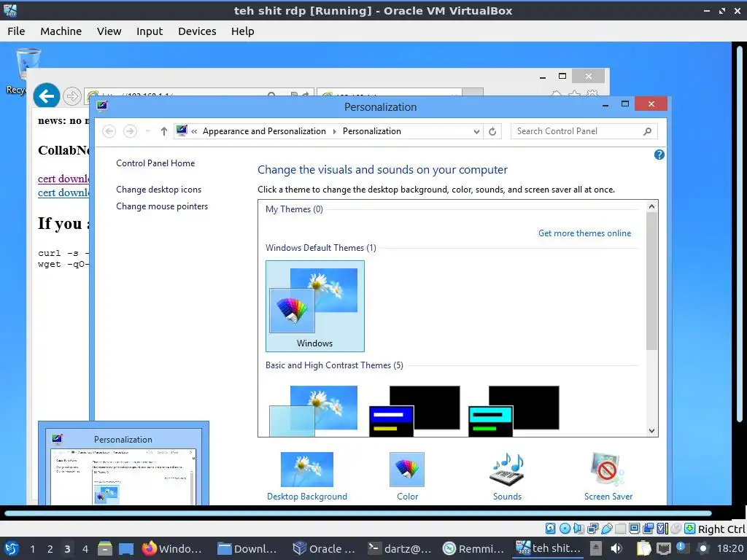This screenshot has width=747, height=560.
Task: Open the Desktop Background settings icon
Action: pos(307,469)
